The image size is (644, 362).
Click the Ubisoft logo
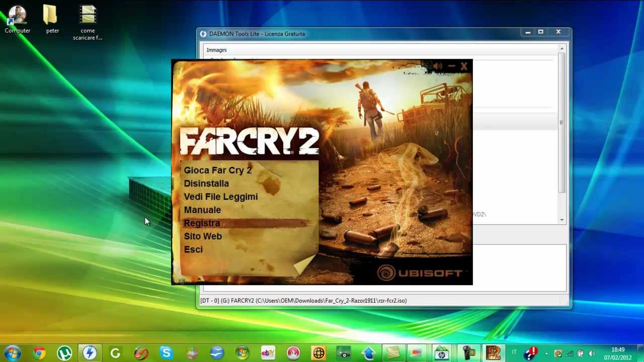420,273
